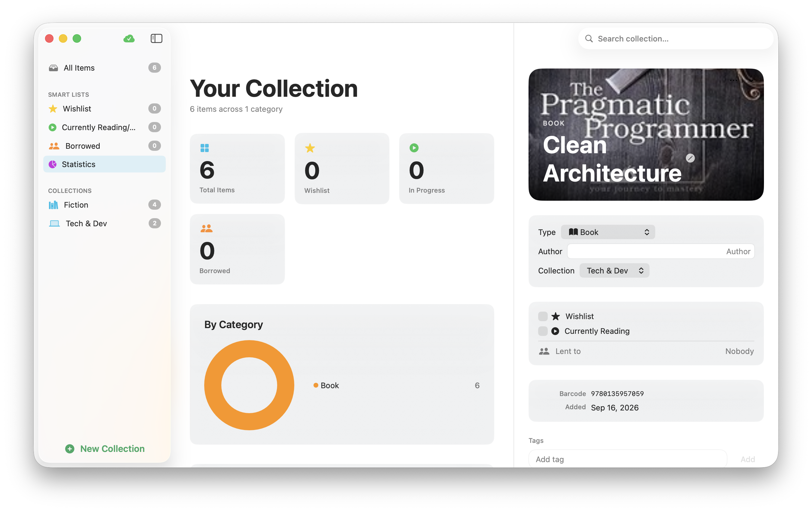The height and width of the screenshot is (512, 812).
Task: Click Nobody value in Lent to row
Action: [x=739, y=351]
